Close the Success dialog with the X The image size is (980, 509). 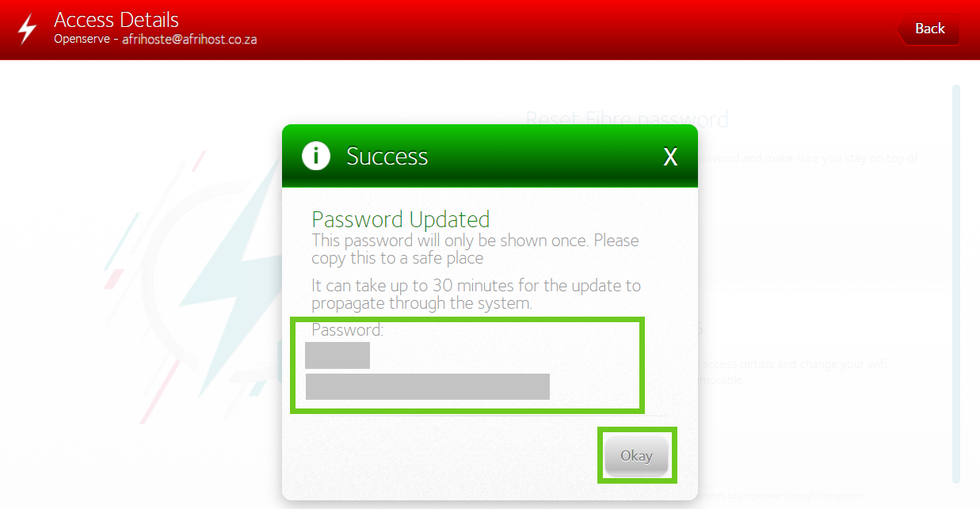click(670, 157)
